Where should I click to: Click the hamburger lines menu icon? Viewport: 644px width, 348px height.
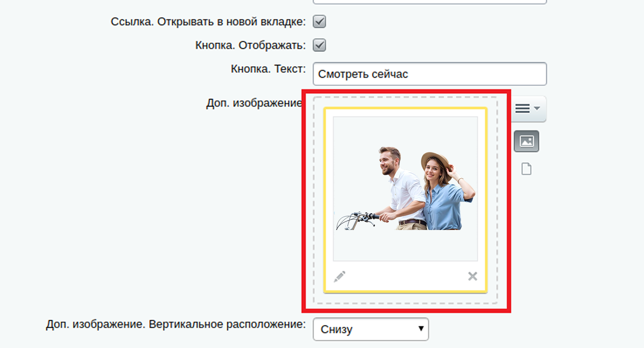click(x=522, y=108)
